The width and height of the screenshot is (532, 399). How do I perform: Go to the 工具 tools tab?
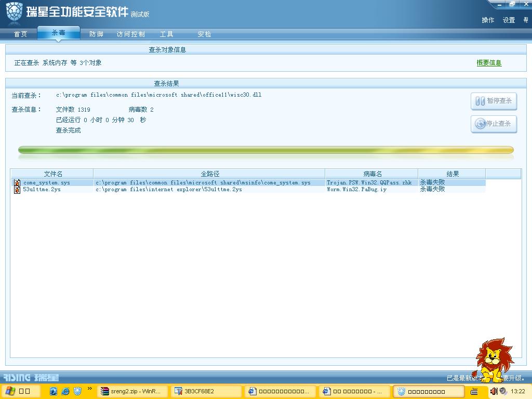point(167,34)
